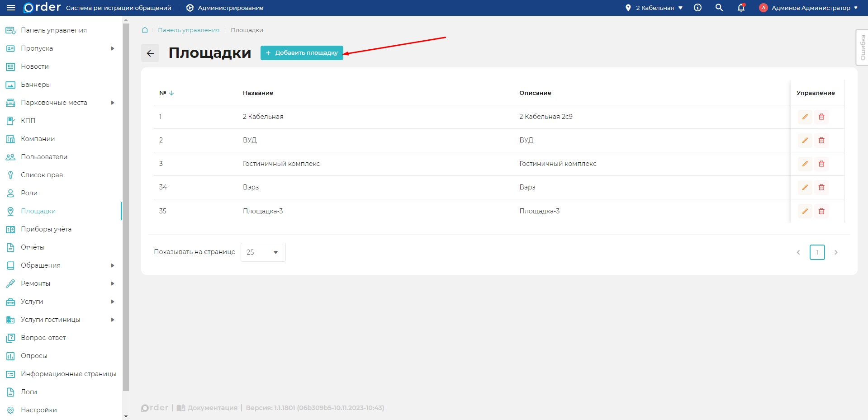This screenshot has height=420, width=868.
Task: Open the notifications bell
Action: [741, 8]
